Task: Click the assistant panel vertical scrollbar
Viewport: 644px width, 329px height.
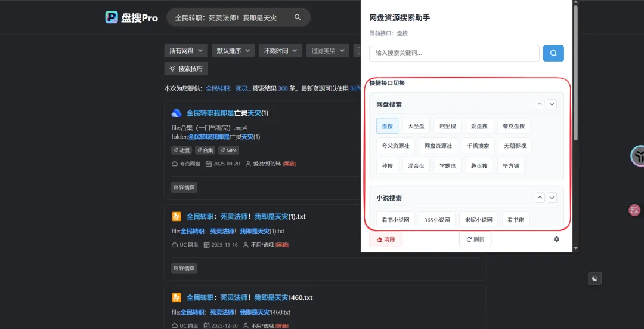Action: point(575,74)
